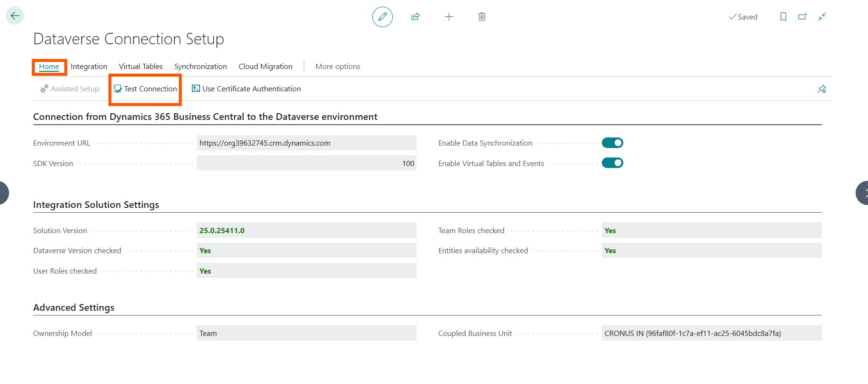The height and width of the screenshot is (384, 868).
Task: Click the plus new record icon
Action: click(449, 17)
